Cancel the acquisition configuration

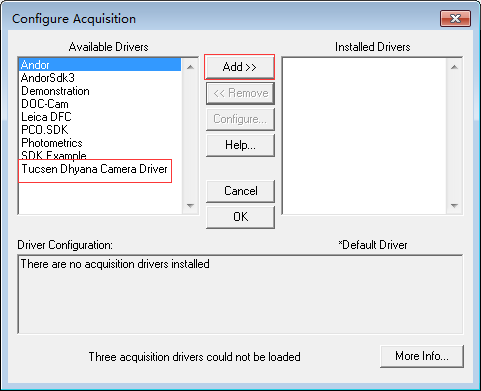click(240, 191)
